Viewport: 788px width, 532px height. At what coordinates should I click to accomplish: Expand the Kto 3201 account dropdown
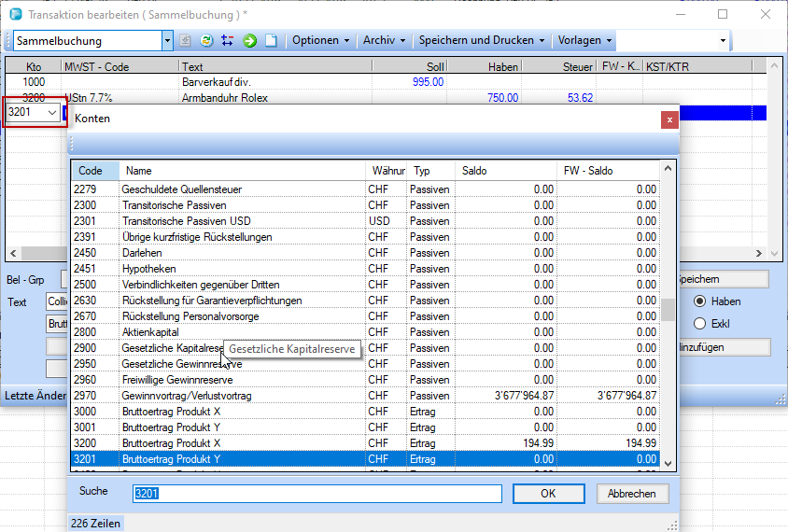click(x=51, y=113)
